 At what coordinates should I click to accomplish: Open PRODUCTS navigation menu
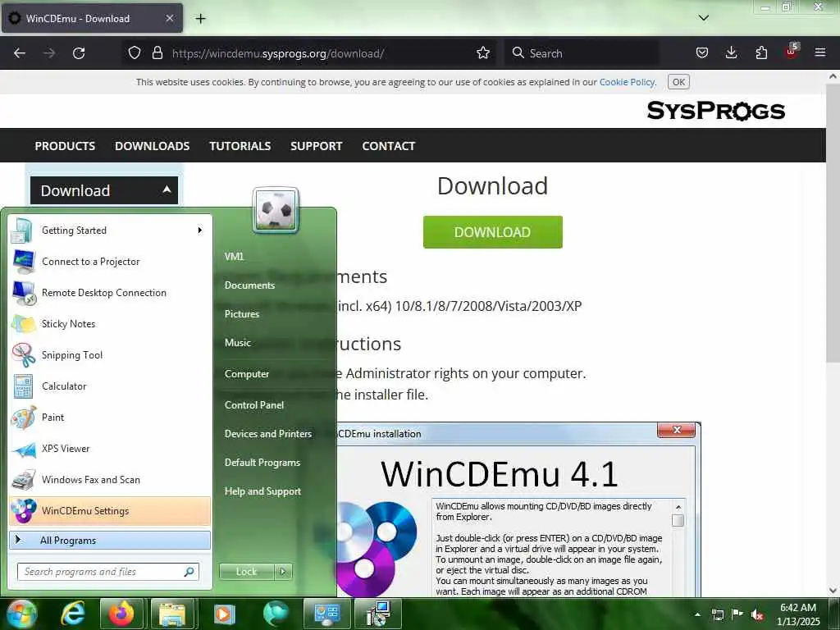pos(65,146)
